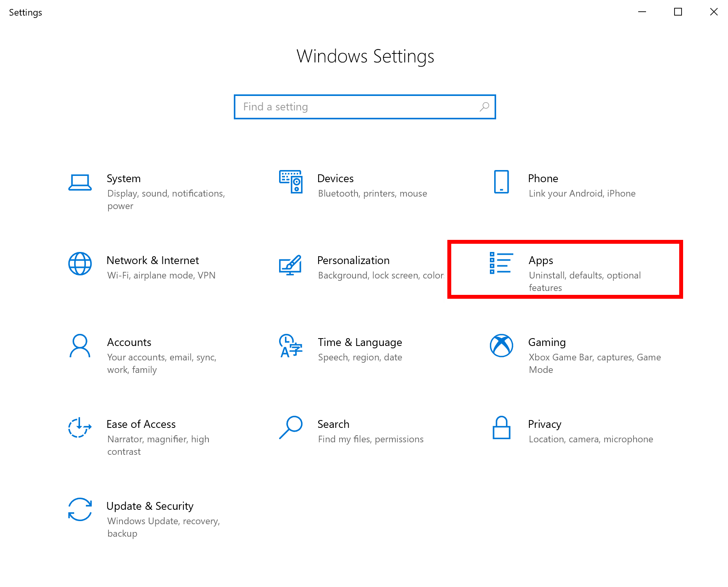
Task: Go to the Privacy title
Action: click(x=545, y=425)
